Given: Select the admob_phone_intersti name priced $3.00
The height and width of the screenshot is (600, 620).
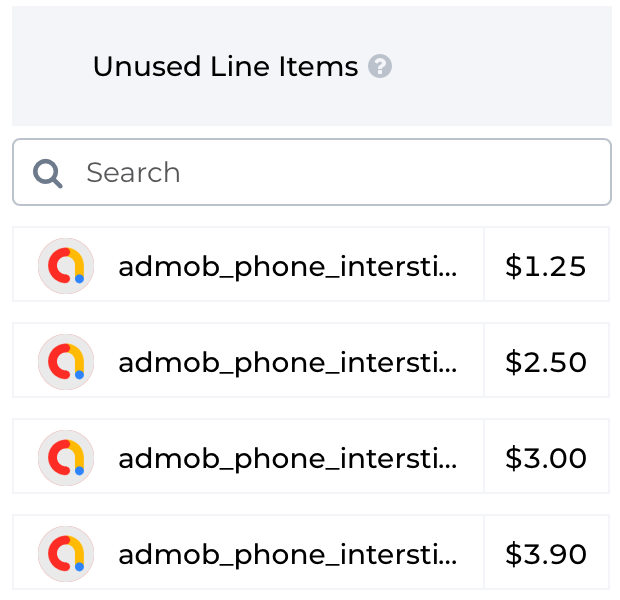Looking at the screenshot, I should (x=288, y=458).
